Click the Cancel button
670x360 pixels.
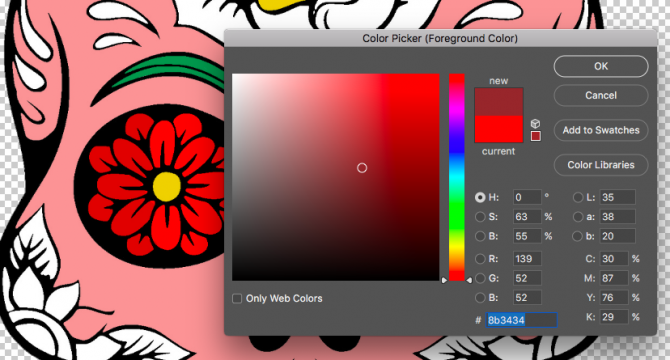pyautogui.click(x=601, y=95)
